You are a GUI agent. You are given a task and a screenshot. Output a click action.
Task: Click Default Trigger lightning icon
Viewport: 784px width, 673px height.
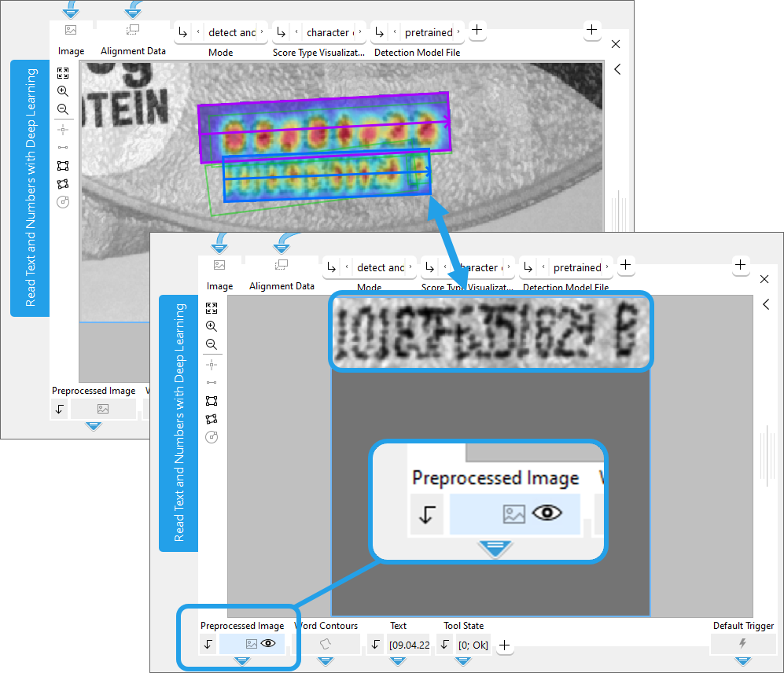743,643
